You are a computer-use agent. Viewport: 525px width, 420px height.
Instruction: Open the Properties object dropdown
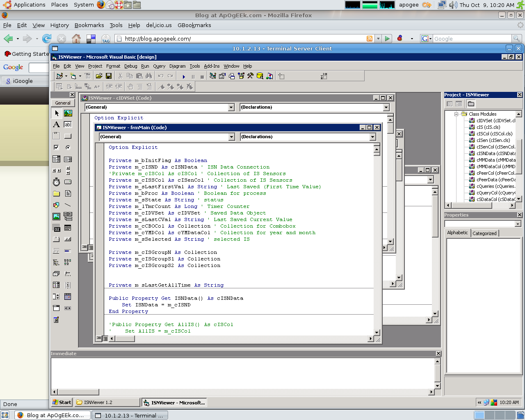coord(518,224)
